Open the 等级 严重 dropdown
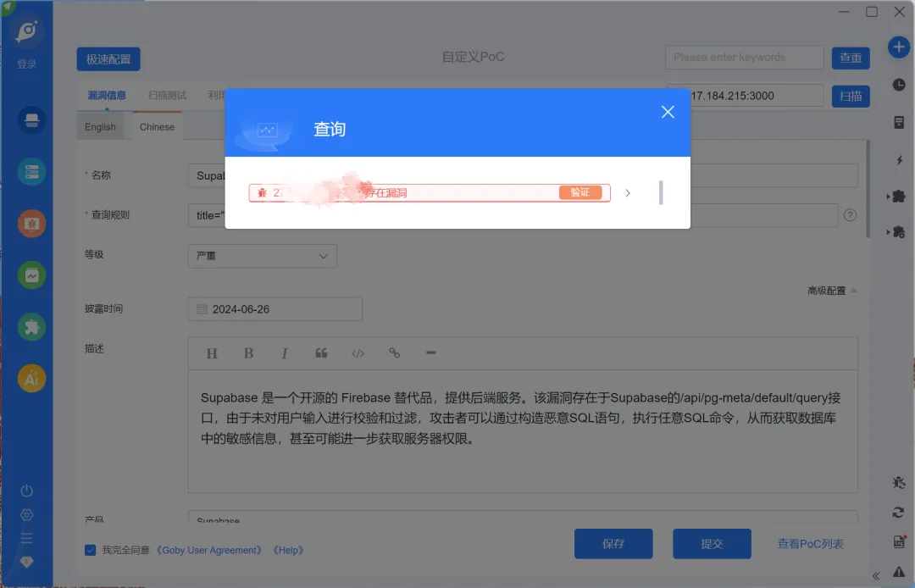The width and height of the screenshot is (915, 588). pyautogui.click(x=262, y=256)
